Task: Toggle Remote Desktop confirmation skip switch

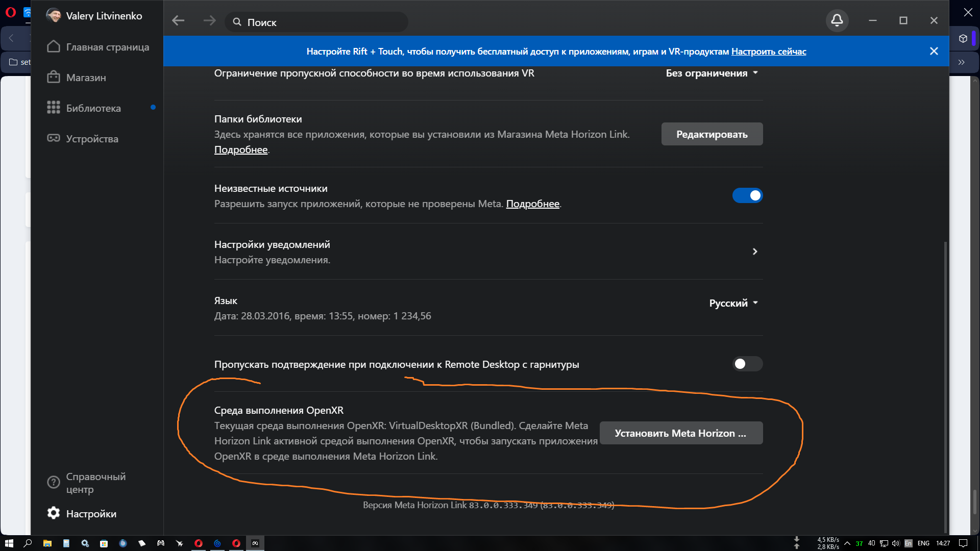Action: click(x=747, y=364)
